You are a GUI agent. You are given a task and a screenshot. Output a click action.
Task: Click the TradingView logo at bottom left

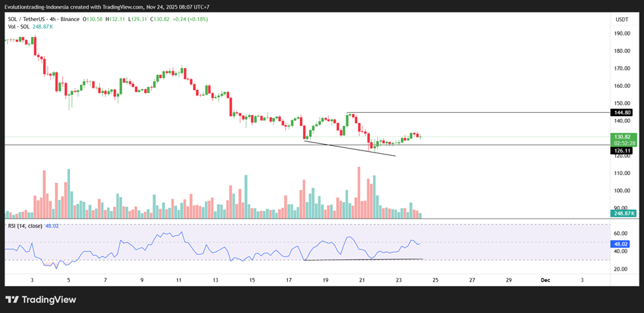41,300
